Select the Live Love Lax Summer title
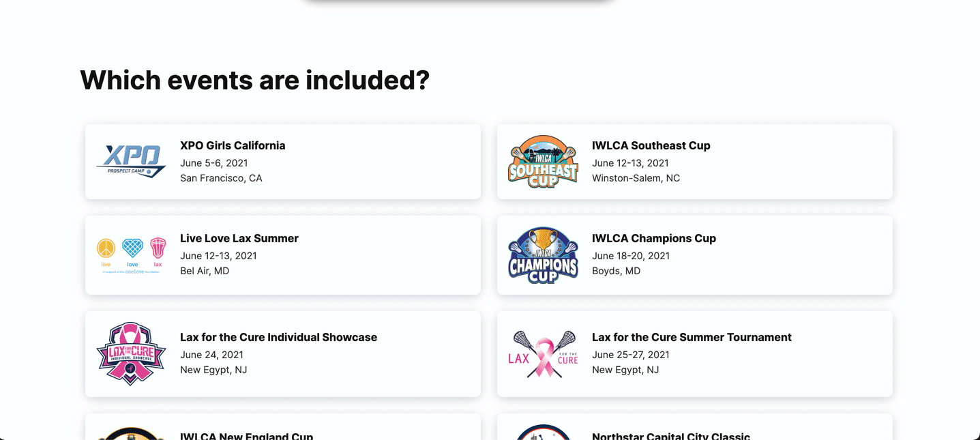The height and width of the screenshot is (440, 980). click(239, 238)
